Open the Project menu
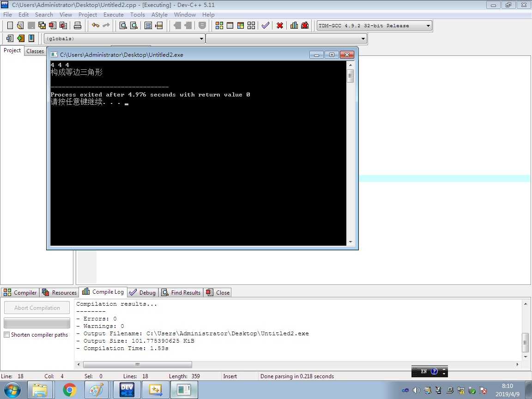 (x=88, y=15)
